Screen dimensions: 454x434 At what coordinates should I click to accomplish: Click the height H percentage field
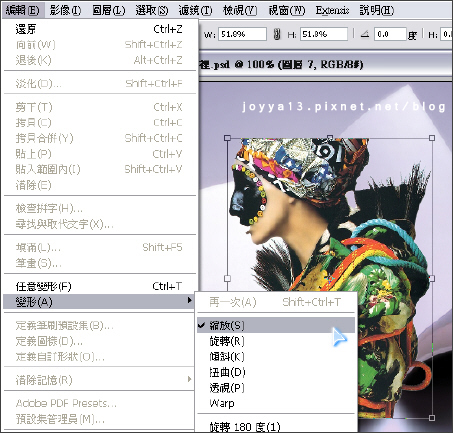click(324, 34)
